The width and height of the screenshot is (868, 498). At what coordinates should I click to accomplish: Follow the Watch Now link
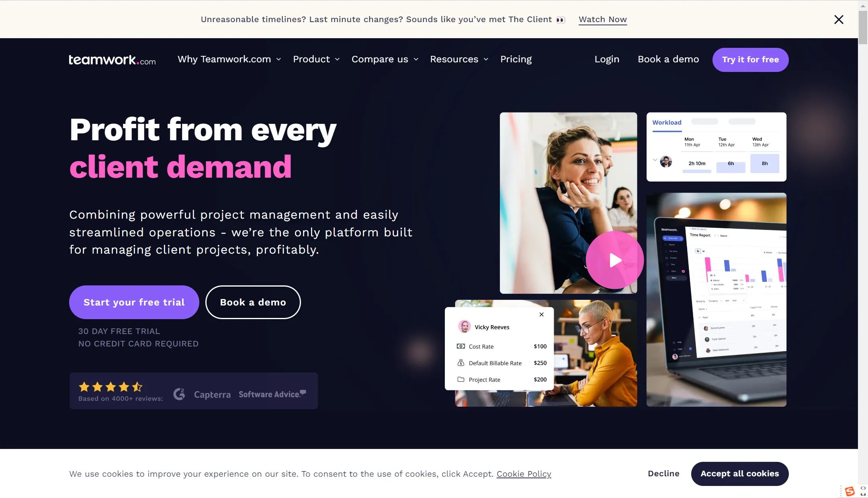click(x=603, y=19)
